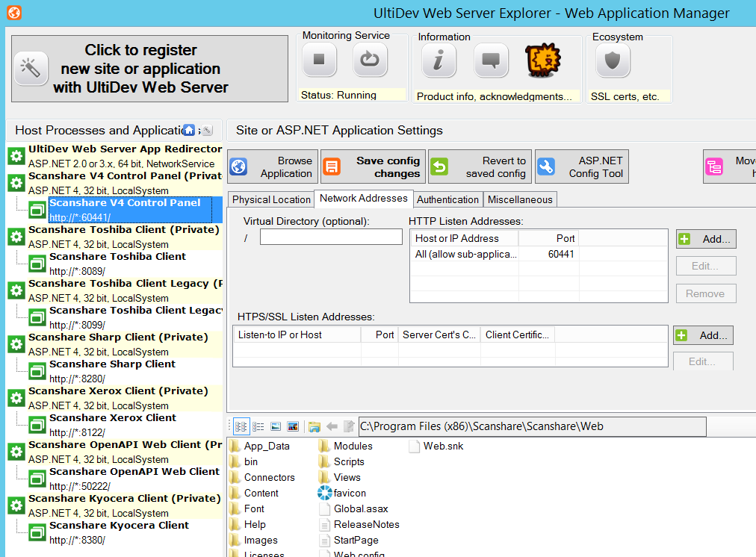Open the bin folder
756x557 pixels.
point(244,461)
